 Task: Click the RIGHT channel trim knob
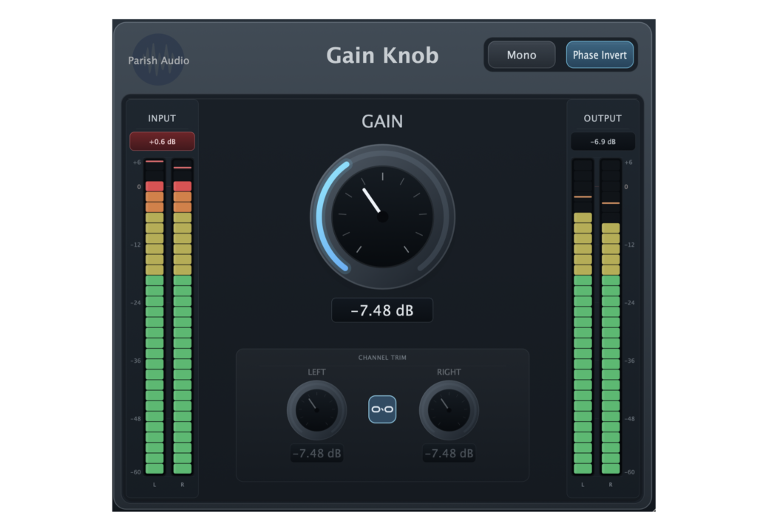click(x=449, y=410)
